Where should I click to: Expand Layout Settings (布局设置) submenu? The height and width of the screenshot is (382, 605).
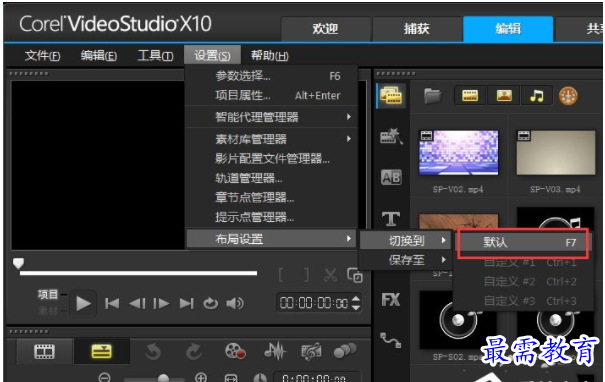tap(272, 239)
